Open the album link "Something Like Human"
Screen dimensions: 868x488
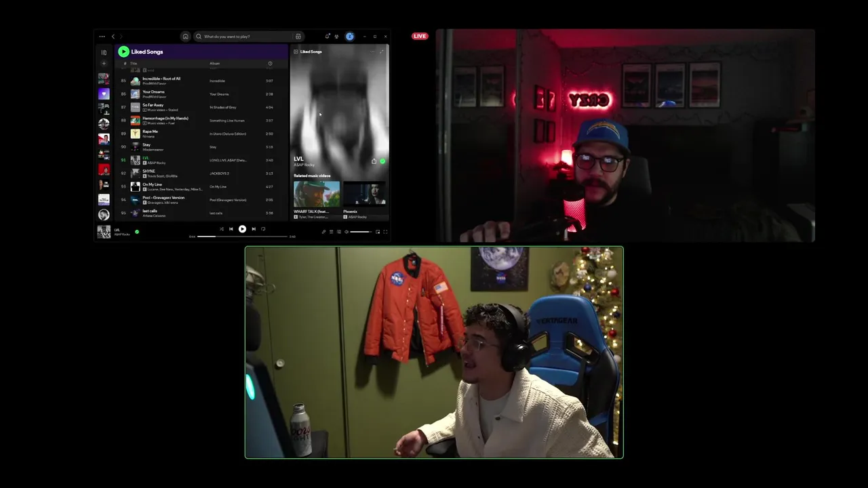226,121
